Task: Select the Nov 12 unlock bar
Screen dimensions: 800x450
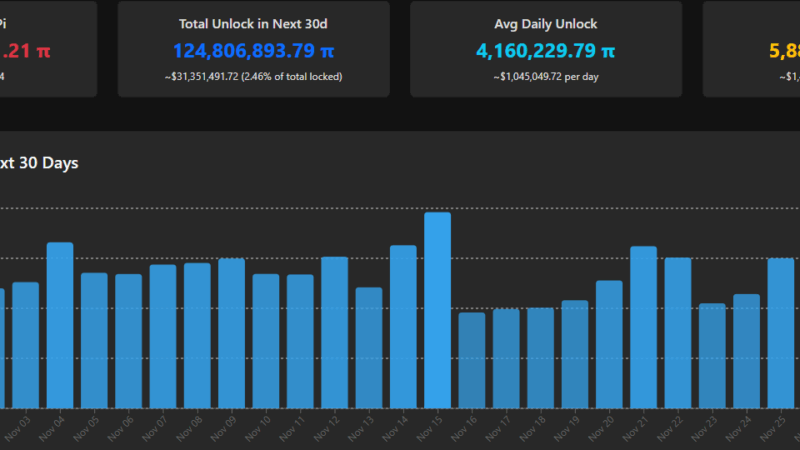Action: (334, 332)
